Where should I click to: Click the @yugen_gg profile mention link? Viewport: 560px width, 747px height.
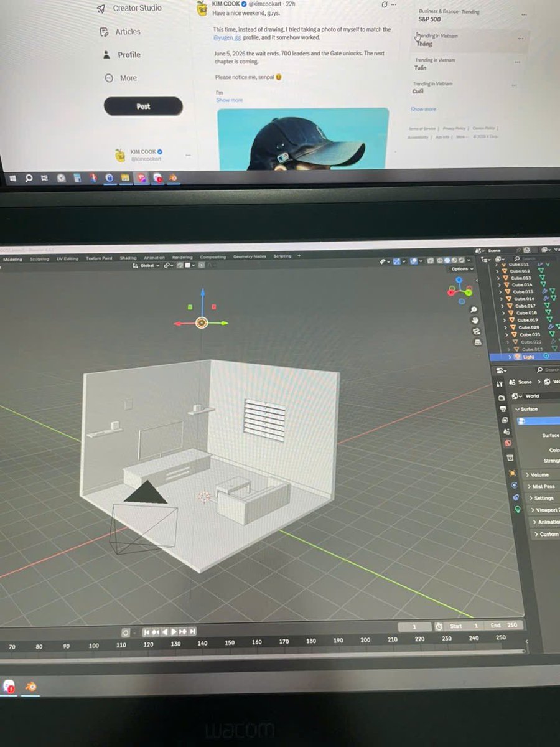click(x=227, y=37)
